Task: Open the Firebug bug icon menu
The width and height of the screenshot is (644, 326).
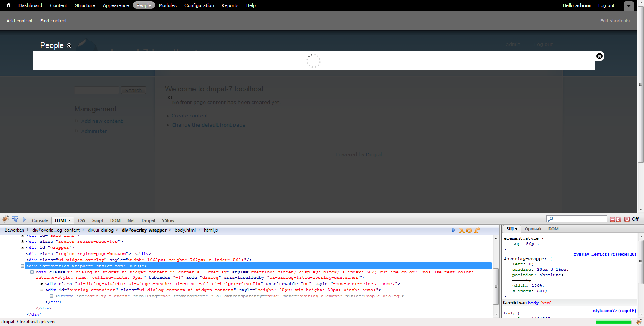Action: (5, 219)
